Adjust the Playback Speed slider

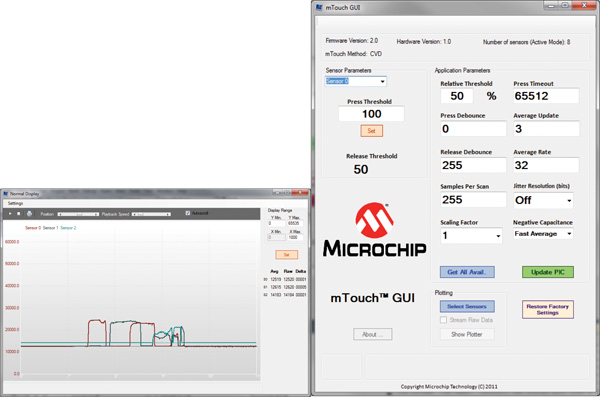coord(151,214)
